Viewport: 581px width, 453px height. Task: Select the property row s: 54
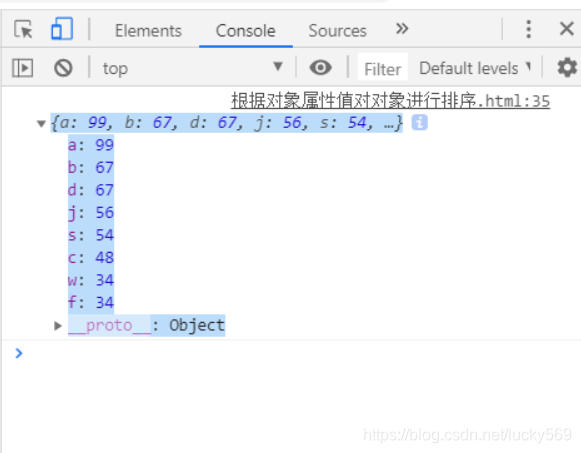(91, 235)
